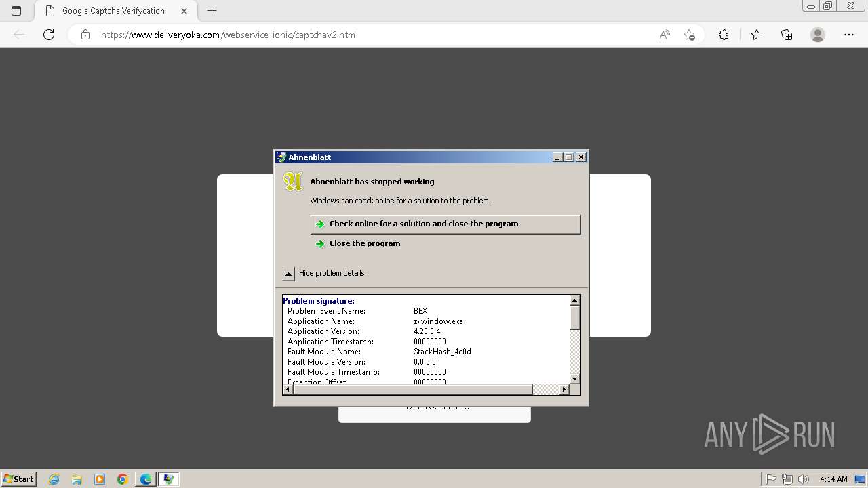Minimize the Ahnenblatt error dialog

click(557, 157)
